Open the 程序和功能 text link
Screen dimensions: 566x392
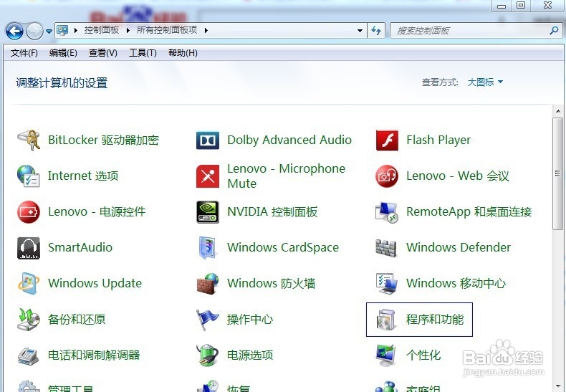coord(435,320)
